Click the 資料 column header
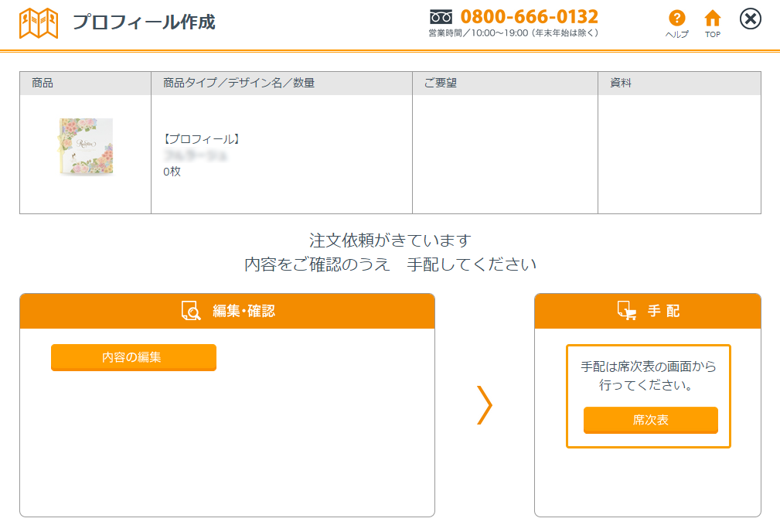The width and height of the screenshot is (780, 532). tap(621, 83)
